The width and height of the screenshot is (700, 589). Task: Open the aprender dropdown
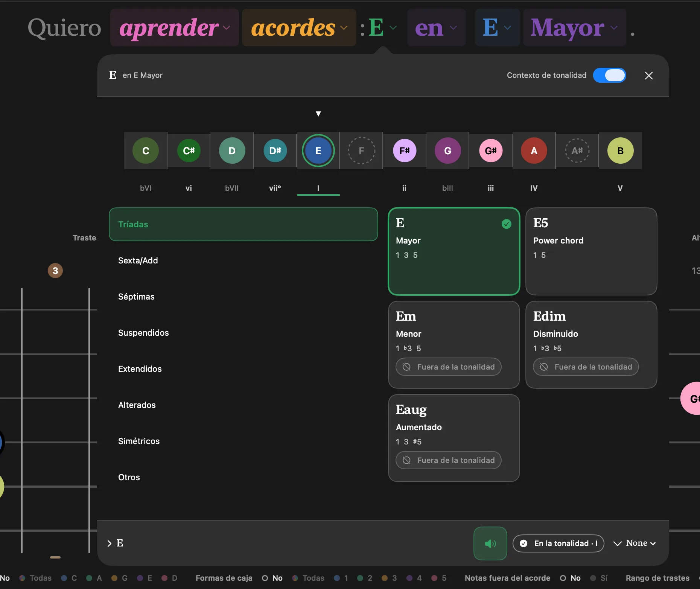coord(175,28)
